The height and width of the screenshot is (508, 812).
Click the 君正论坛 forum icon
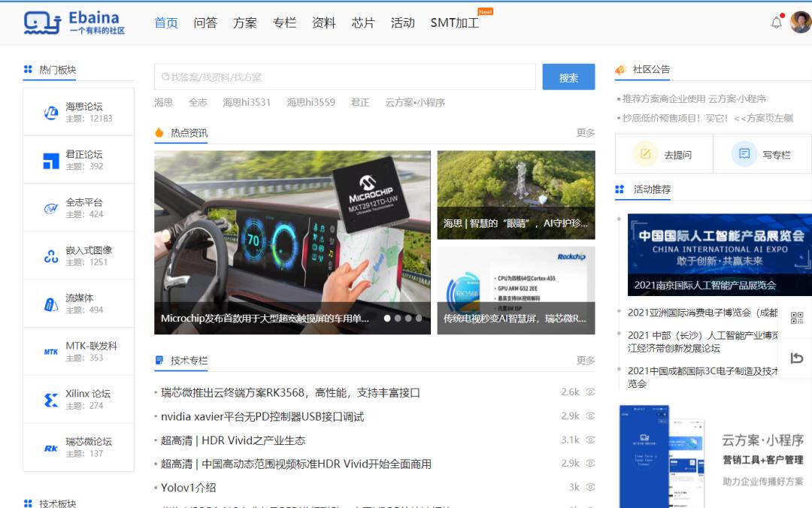pyautogui.click(x=51, y=161)
